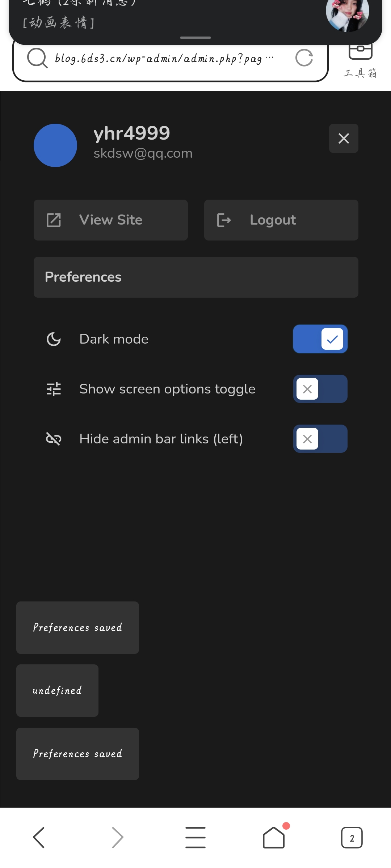Close the user panel with X button
391x868 pixels.
tap(344, 139)
